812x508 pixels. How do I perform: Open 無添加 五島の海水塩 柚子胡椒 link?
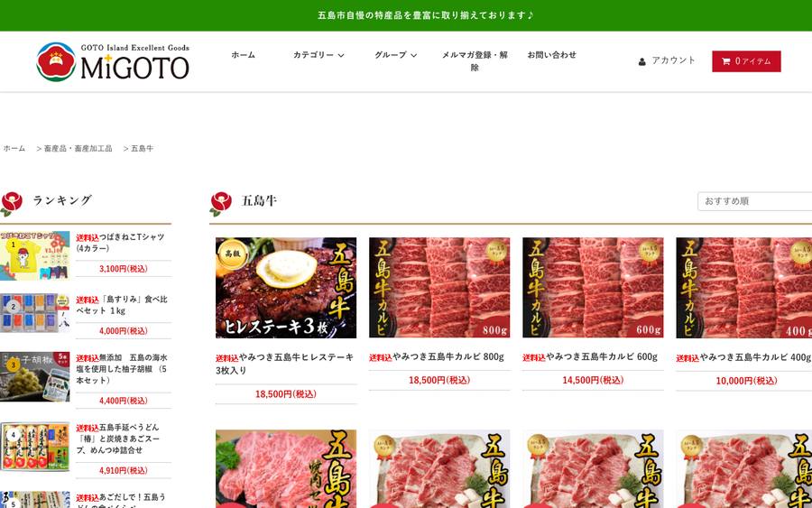coord(122,369)
